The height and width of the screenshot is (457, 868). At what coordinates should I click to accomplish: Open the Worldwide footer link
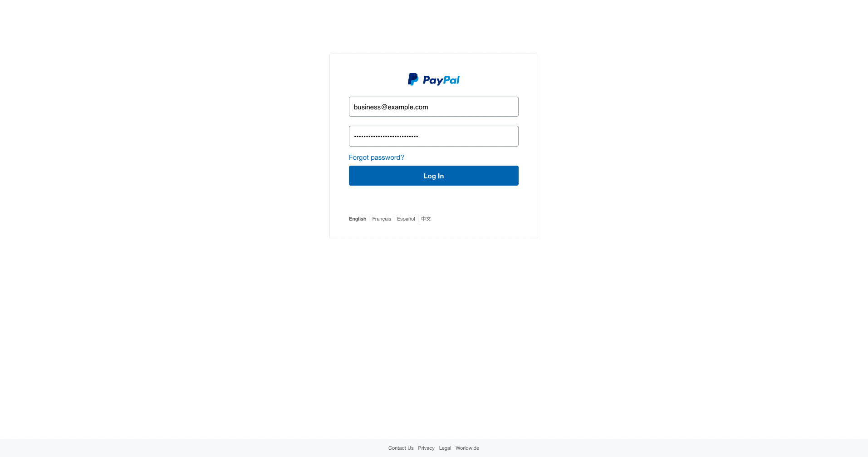tap(467, 448)
